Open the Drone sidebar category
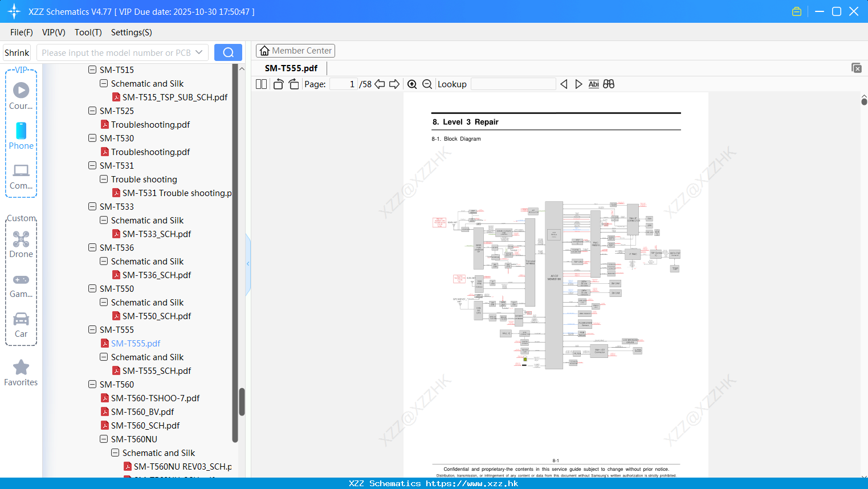Screen dimensions: 868x489 coord(21,244)
